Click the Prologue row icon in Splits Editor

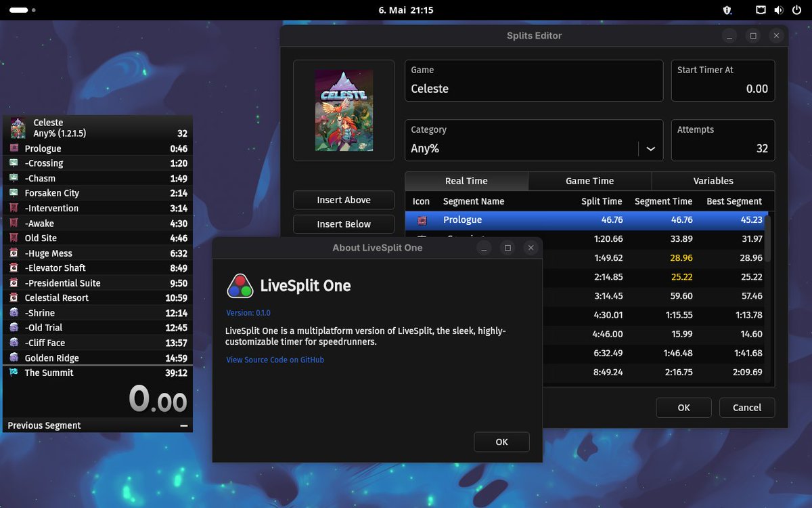tap(422, 220)
